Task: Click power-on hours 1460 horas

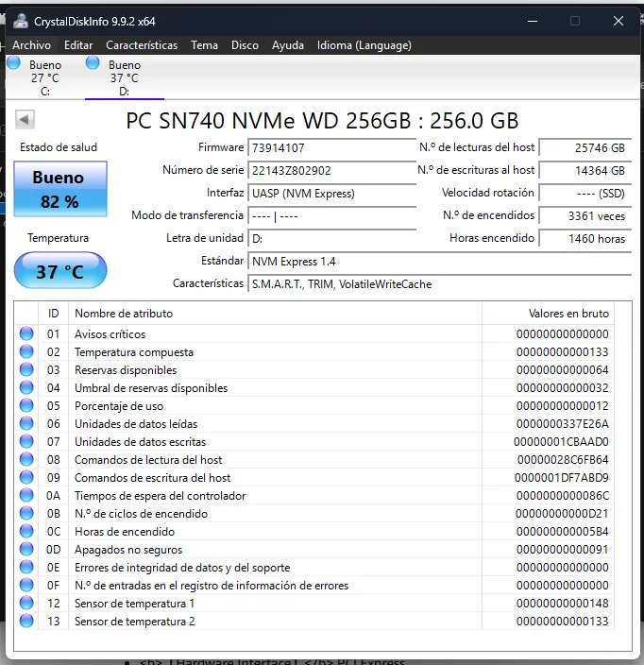Action: (585, 238)
